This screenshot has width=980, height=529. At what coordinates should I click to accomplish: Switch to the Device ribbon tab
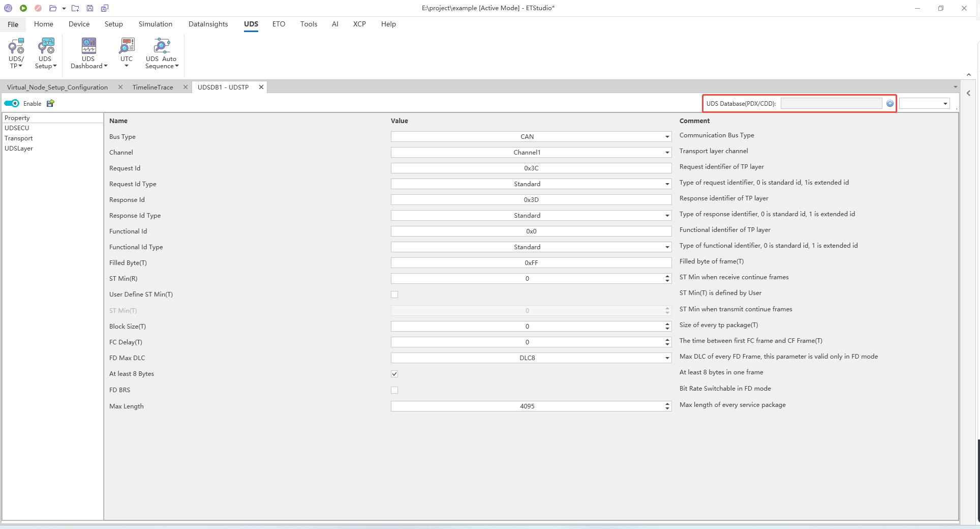(79, 24)
